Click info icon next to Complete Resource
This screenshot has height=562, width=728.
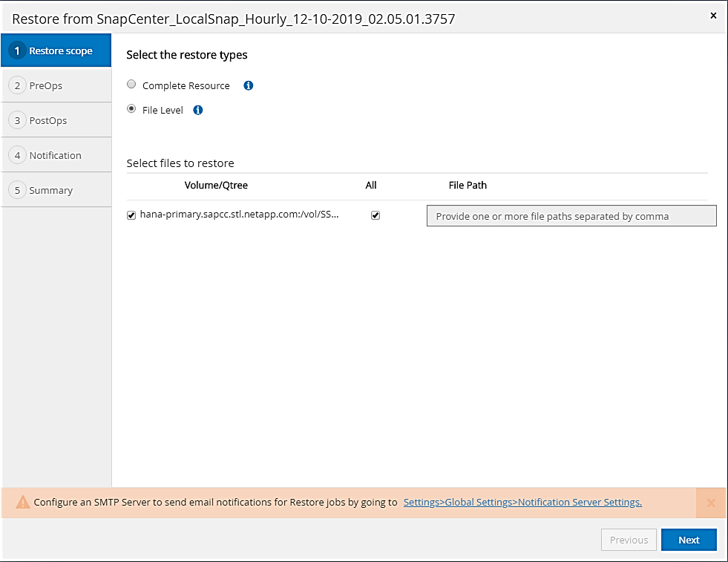pos(249,85)
